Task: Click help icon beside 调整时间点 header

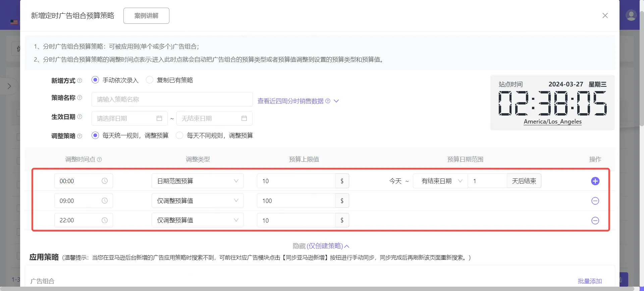Action: pos(99,159)
